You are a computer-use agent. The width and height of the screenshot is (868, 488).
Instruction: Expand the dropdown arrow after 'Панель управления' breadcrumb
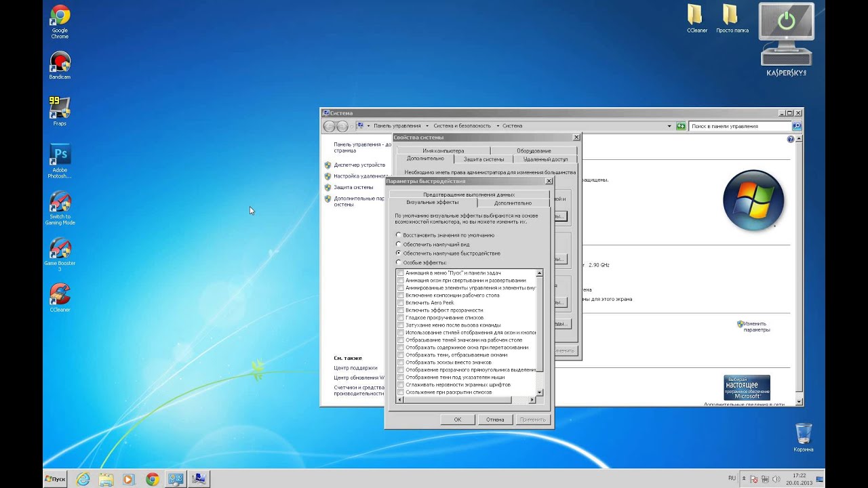click(427, 126)
